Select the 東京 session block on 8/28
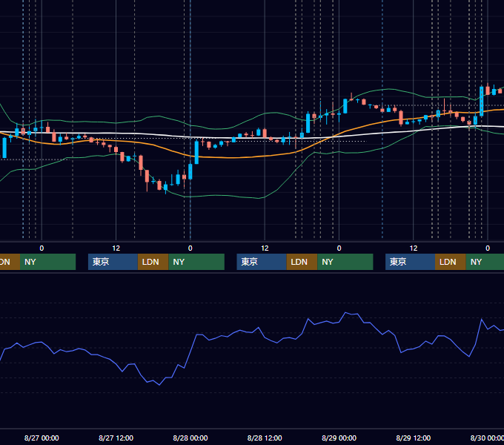The width and height of the screenshot is (504, 445). pos(262,262)
